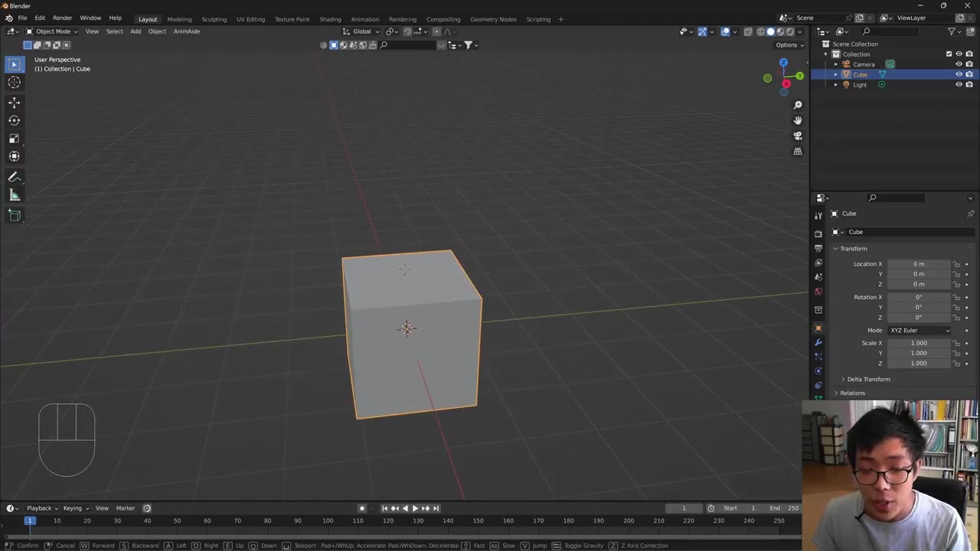980x551 pixels.
Task: Switch to the Sculpting workspace tab
Action: click(x=214, y=19)
